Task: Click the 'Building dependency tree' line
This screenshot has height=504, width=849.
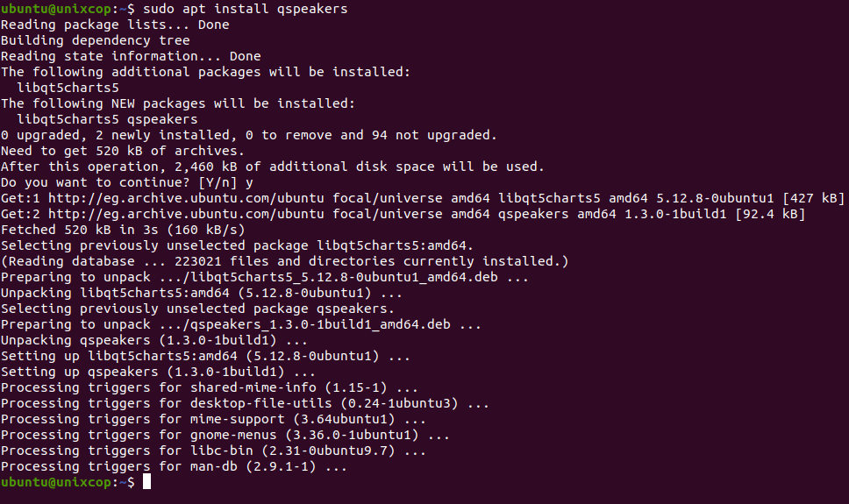Action: 96,40
